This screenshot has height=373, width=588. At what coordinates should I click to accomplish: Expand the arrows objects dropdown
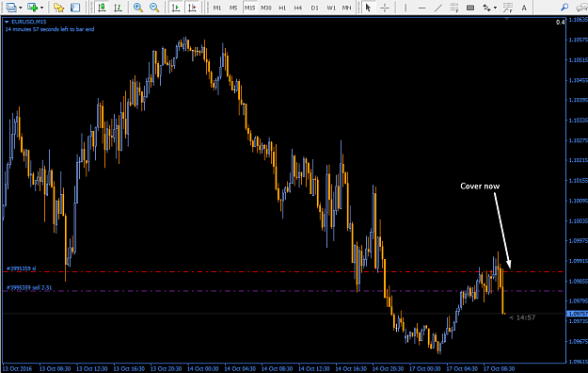(496, 8)
